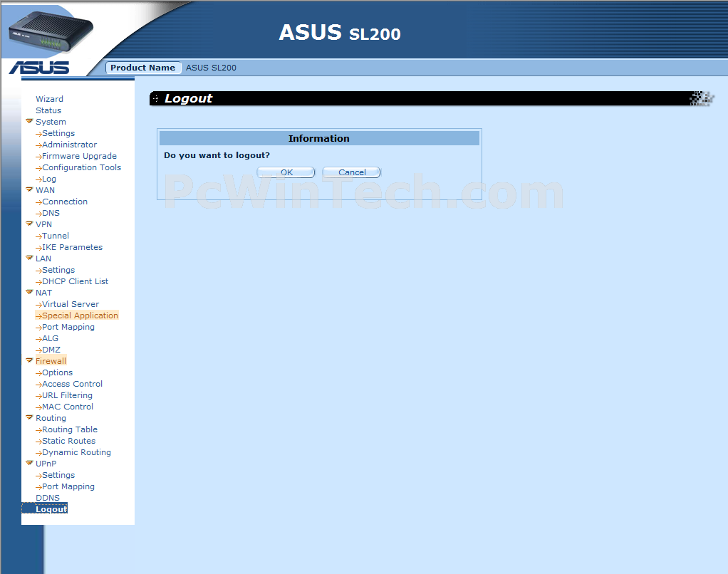Click the NAT menu label

(43, 293)
